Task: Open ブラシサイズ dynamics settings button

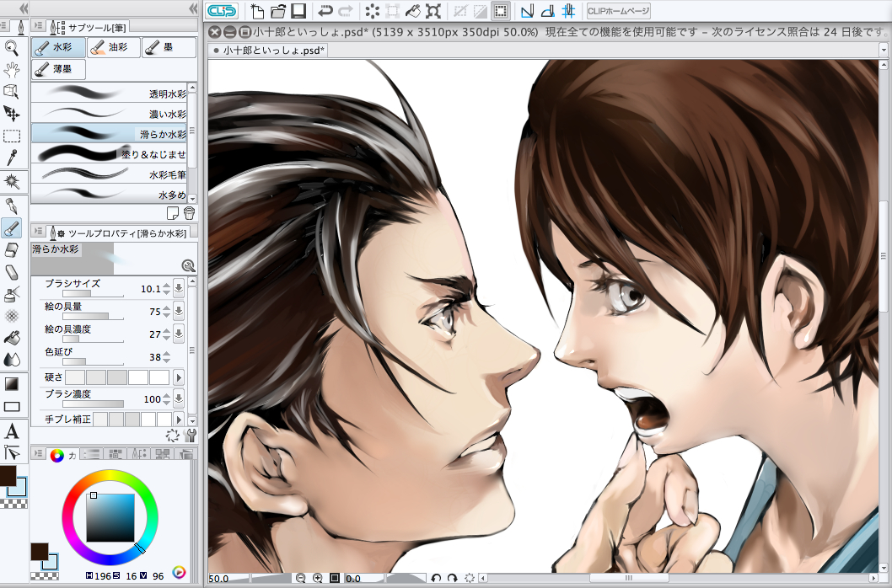Action: pyautogui.click(x=179, y=288)
